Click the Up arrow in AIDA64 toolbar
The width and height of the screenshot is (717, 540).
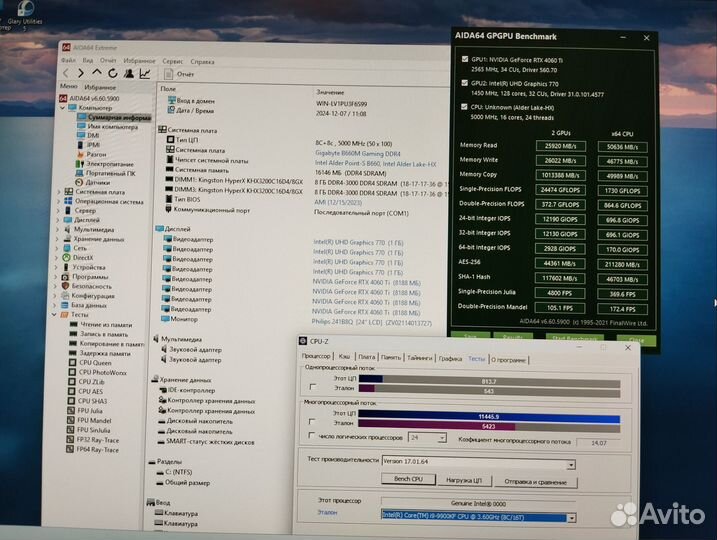(x=96, y=73)
